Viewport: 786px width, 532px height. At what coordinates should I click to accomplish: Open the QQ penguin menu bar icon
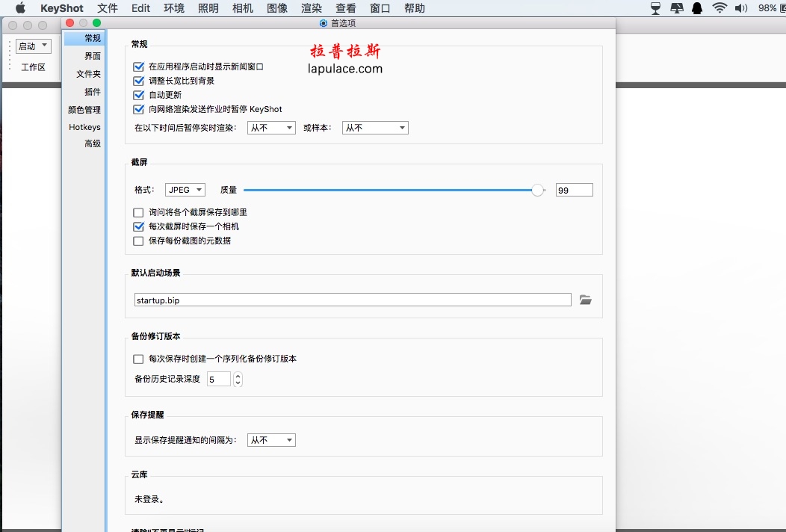[697, 8]
